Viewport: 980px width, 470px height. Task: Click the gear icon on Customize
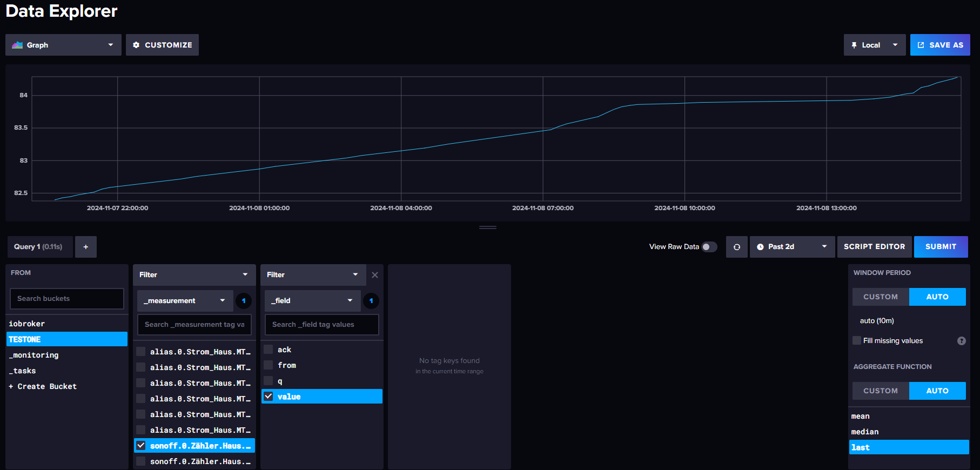(136, 45)
